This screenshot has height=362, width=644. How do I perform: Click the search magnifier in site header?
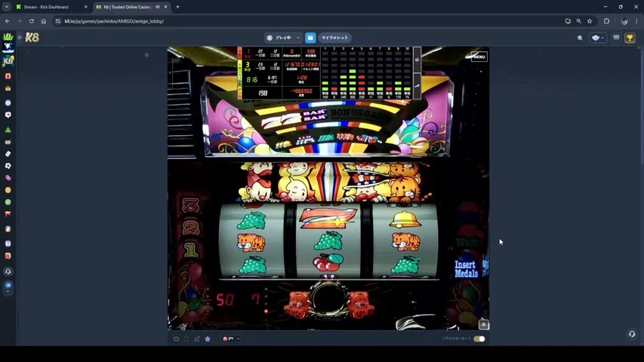pyautogui.click(x=580, y=38)
